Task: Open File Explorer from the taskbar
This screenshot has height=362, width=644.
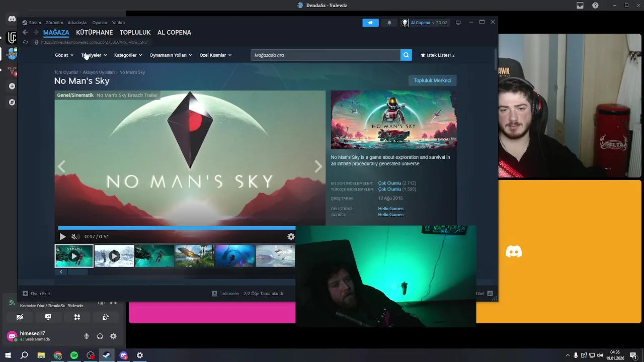Action: pyautogui.click(x=41, y=355)
